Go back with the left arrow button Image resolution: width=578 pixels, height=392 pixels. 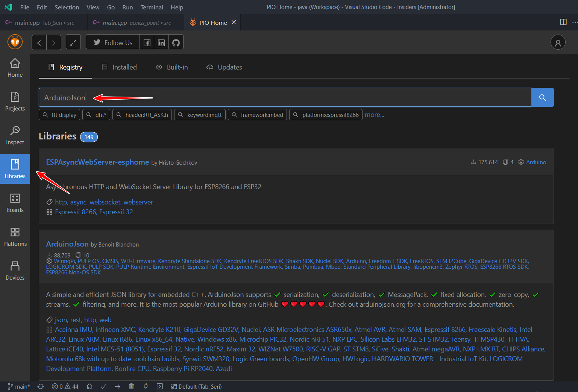coord(39,42)
